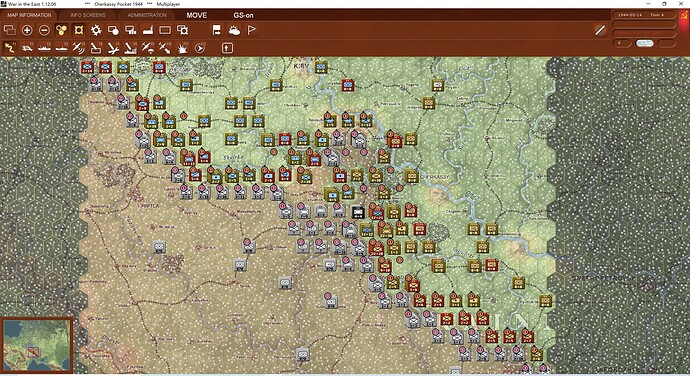The height and width of the screenshot is (376, 690).
Task: Open the ADMINISTRATION tab
Action: point(147,15)
